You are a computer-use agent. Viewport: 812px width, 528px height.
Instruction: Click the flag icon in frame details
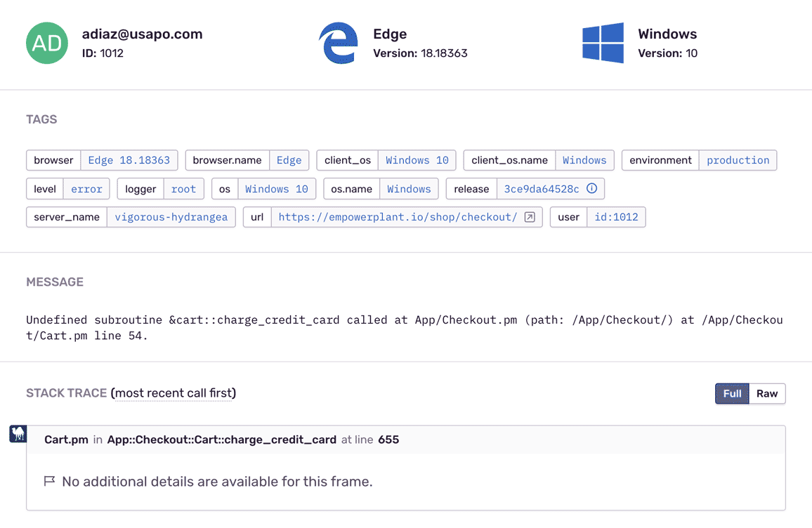[x=49, y=481]
